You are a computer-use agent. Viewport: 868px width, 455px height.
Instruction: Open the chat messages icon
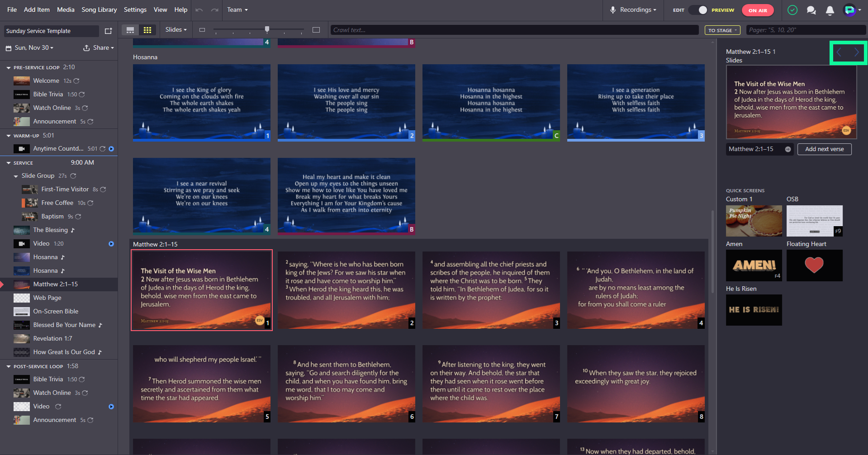click(x=811, y=10)
